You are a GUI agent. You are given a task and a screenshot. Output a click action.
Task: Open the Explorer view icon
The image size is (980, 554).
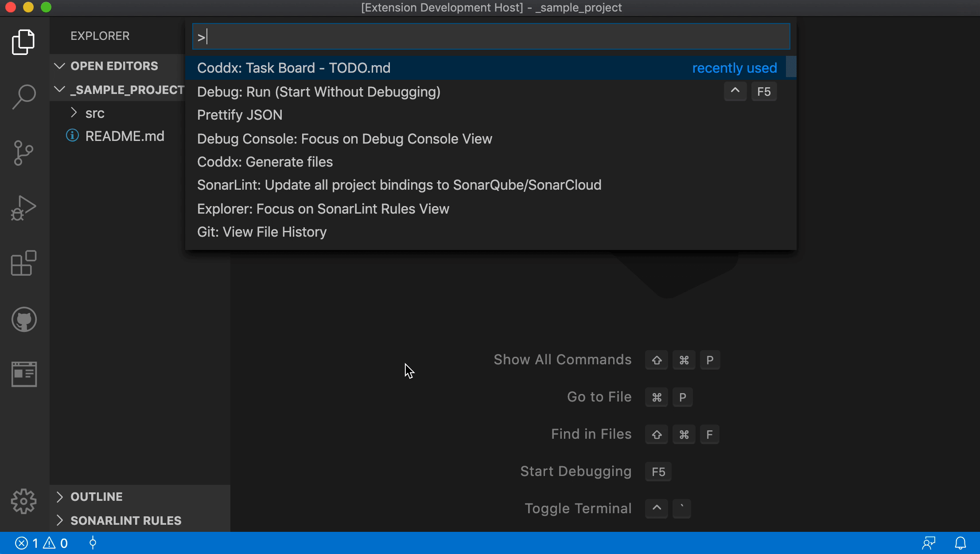tap(23, 42)
